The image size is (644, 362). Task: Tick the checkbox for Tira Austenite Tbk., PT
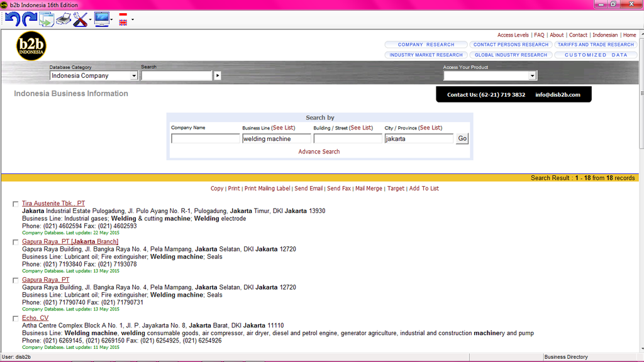click(x=15, y=204)
